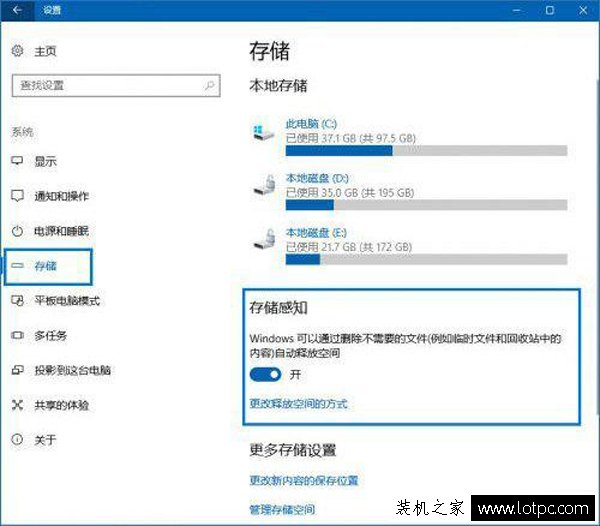Click the 共享的体验 sharing icon

pos(17,405)
